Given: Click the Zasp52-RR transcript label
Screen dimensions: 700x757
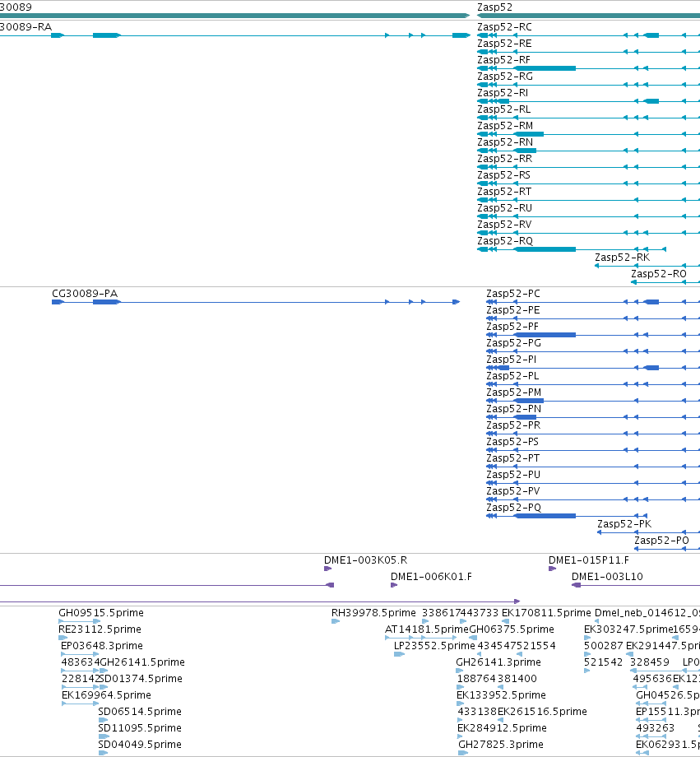Looking at the screenshot, I should (x=504, y=158).
